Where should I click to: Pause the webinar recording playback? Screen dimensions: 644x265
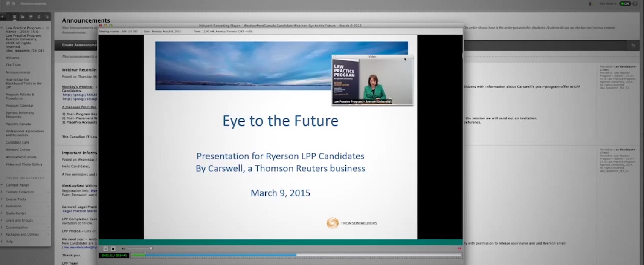106,248
